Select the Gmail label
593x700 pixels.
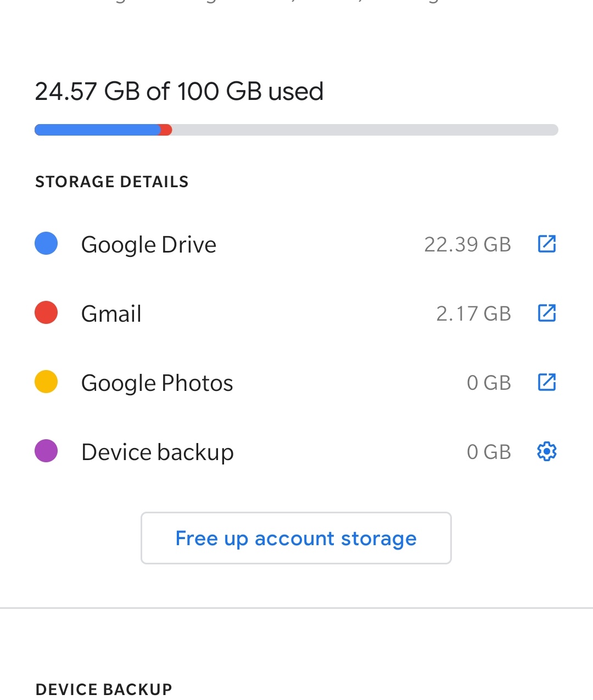point(111,313)
